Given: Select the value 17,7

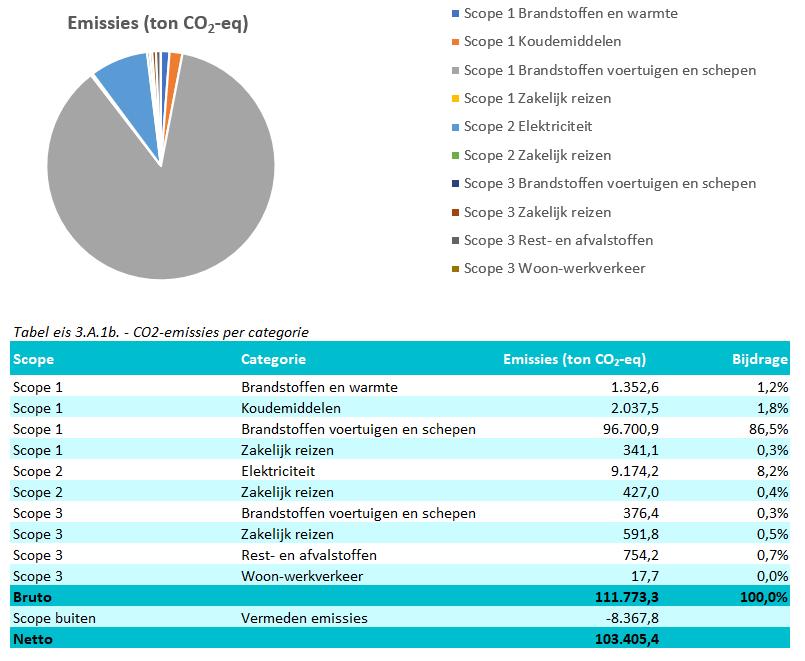Looking at the screenshot, I should coord(645,576).
